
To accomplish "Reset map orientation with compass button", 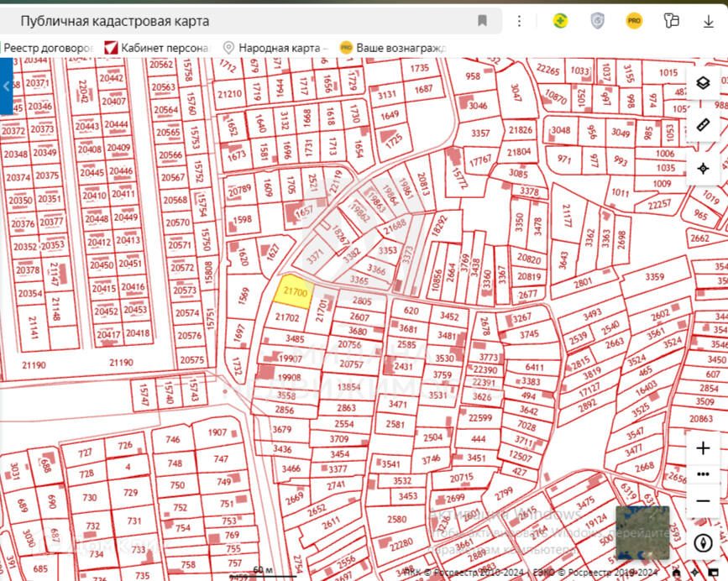I will pos(703,542).
